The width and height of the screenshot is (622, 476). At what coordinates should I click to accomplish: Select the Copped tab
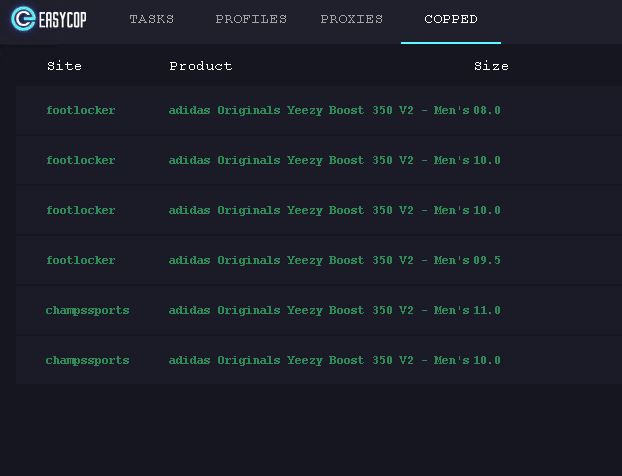[x=451, y=19]
